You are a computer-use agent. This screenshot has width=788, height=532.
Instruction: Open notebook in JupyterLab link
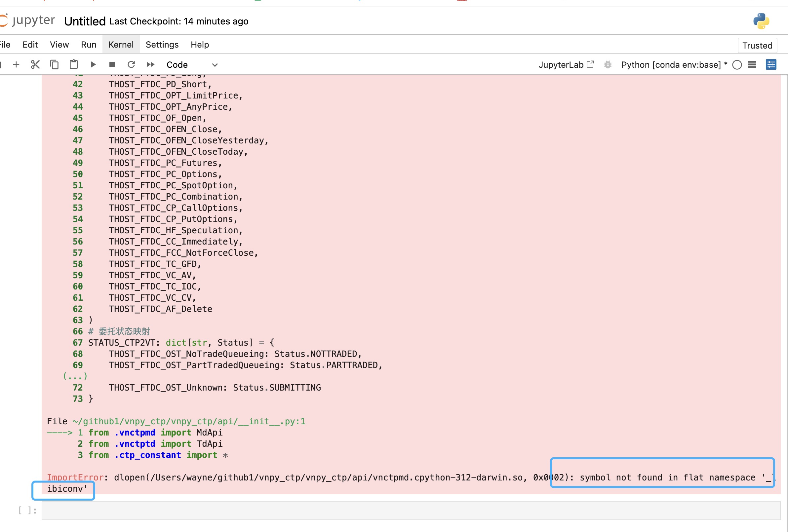coord(566,65)
